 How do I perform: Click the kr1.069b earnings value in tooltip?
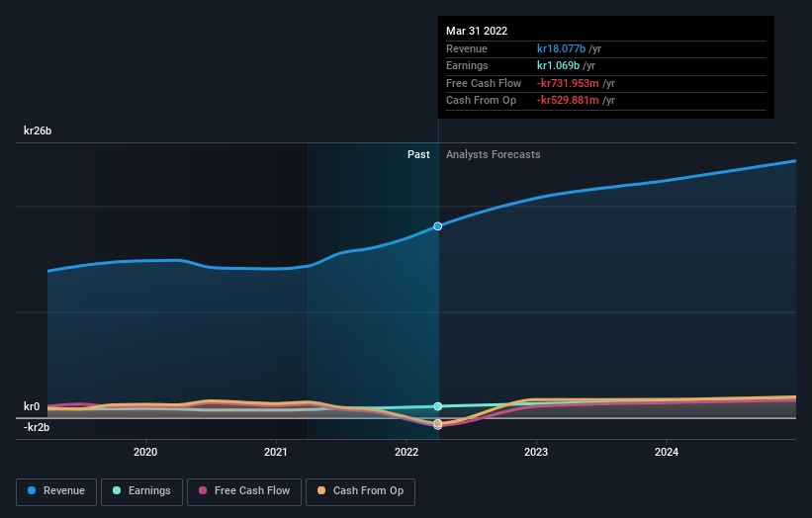pos(558,65)
